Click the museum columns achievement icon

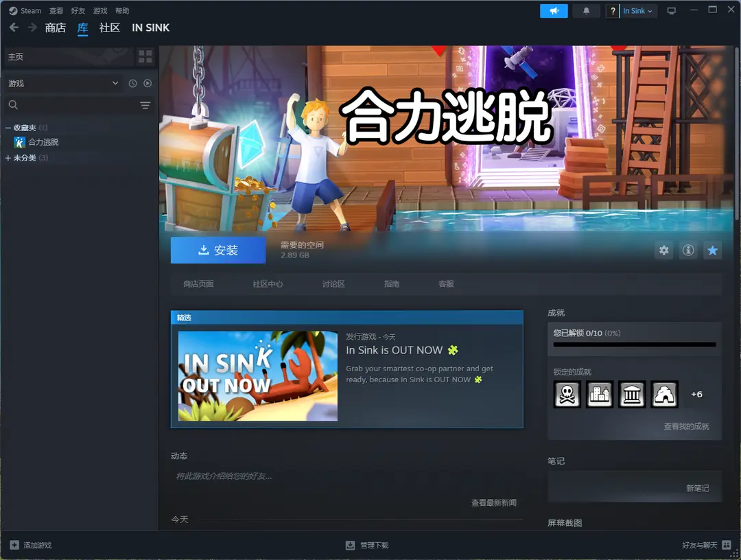[x=632, y=394]
